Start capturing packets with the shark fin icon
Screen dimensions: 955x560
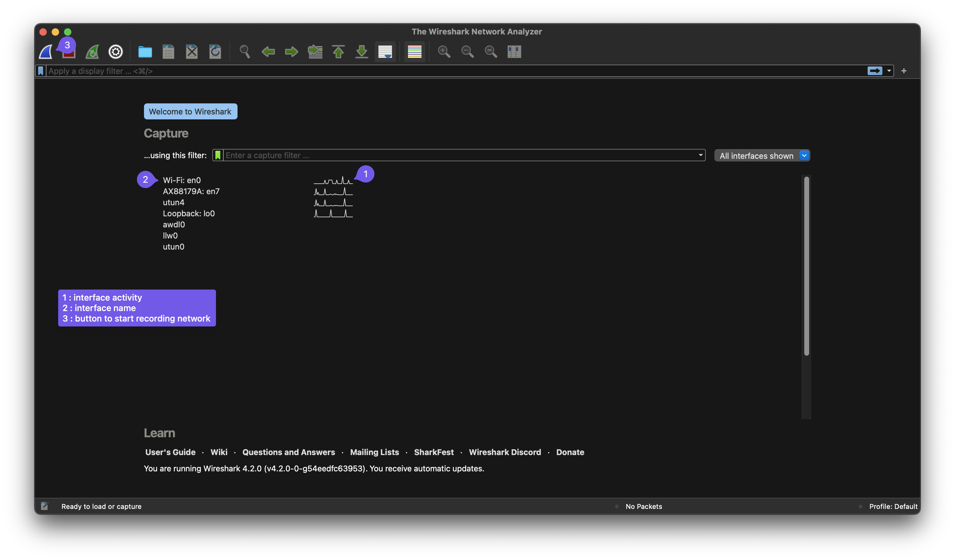pos(46,51)
